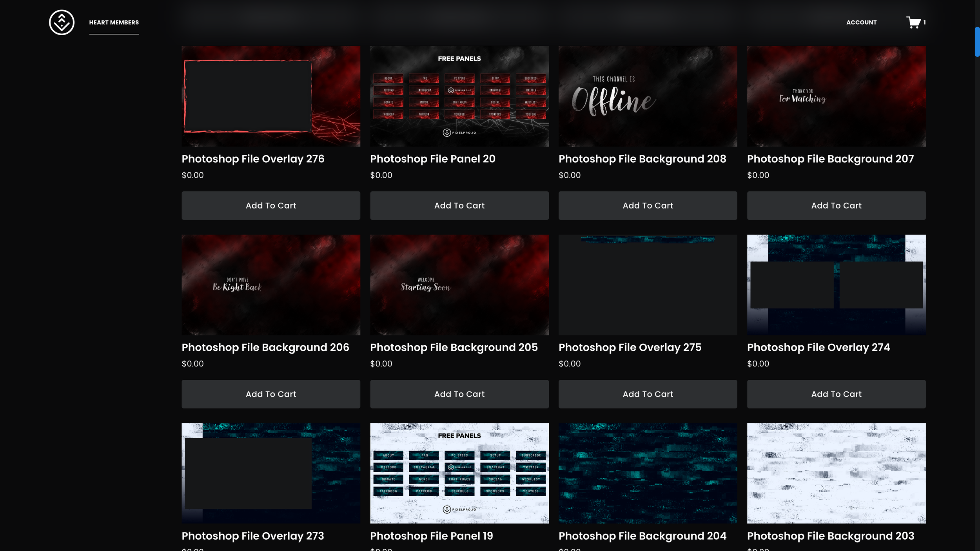Add Photoshop File Background 206 to cart

point(270,394)
